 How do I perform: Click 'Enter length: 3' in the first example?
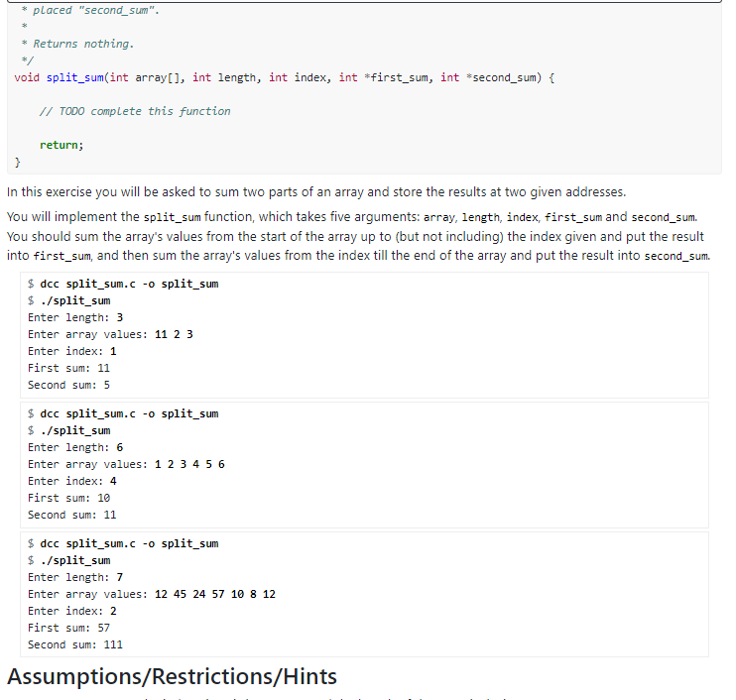(75, 317)
